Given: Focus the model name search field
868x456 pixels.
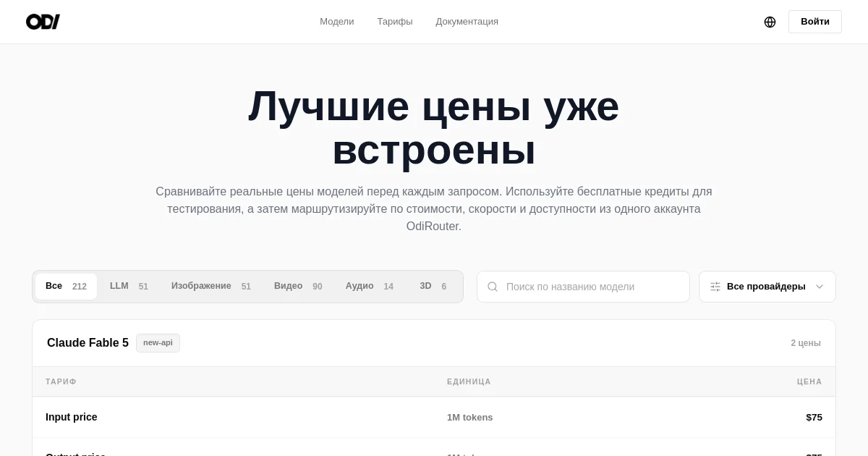Looking at the screenshot, I should coord(583,287).
